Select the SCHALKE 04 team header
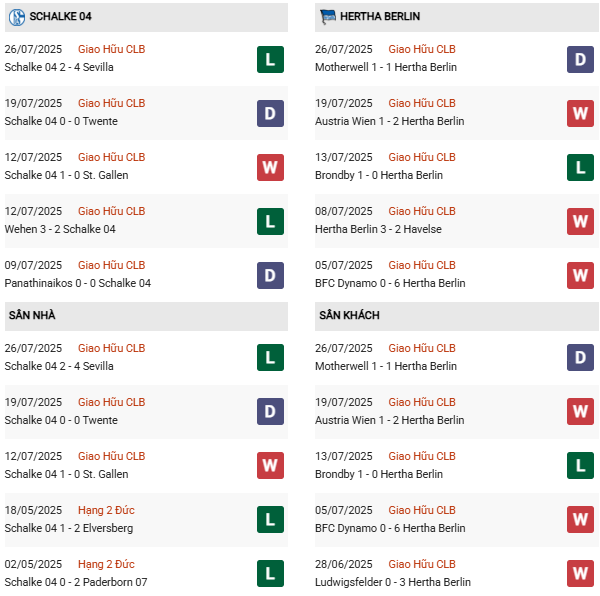The width and height of the screenshot is (600, 596). click(61, 17)
